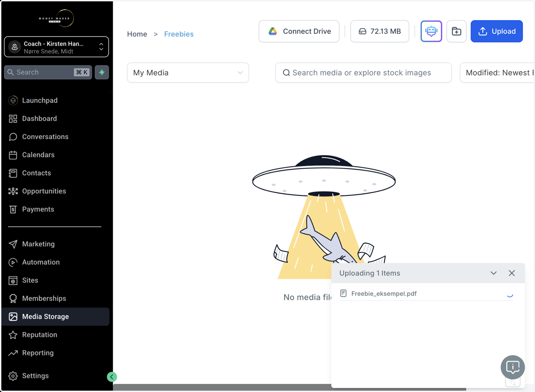Open the help chat bubble icon
535x392 pixels.
tap(513, 367)
